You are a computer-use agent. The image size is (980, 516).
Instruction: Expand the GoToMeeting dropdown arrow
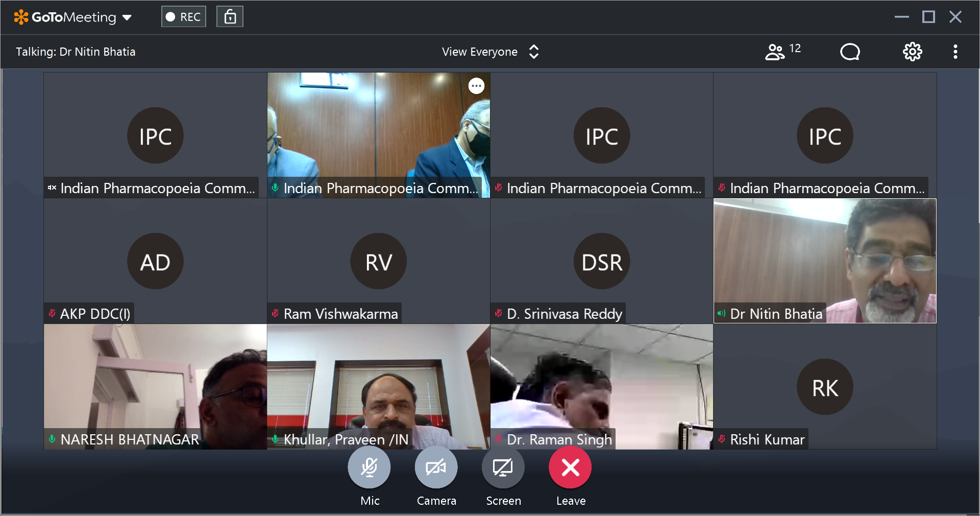click(x=127, y=18)
